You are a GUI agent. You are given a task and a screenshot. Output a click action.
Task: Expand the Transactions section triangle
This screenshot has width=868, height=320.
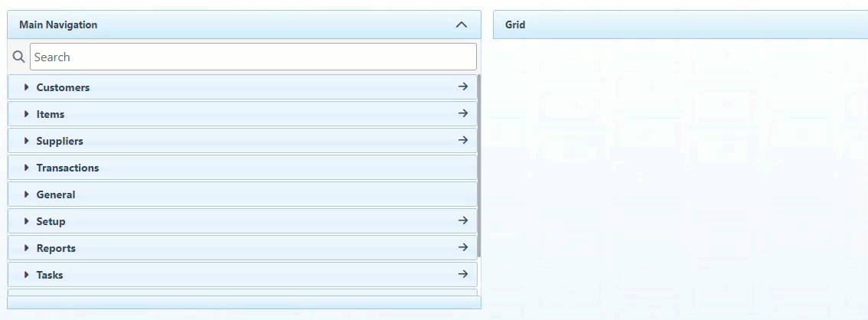(x=27, y=168)
